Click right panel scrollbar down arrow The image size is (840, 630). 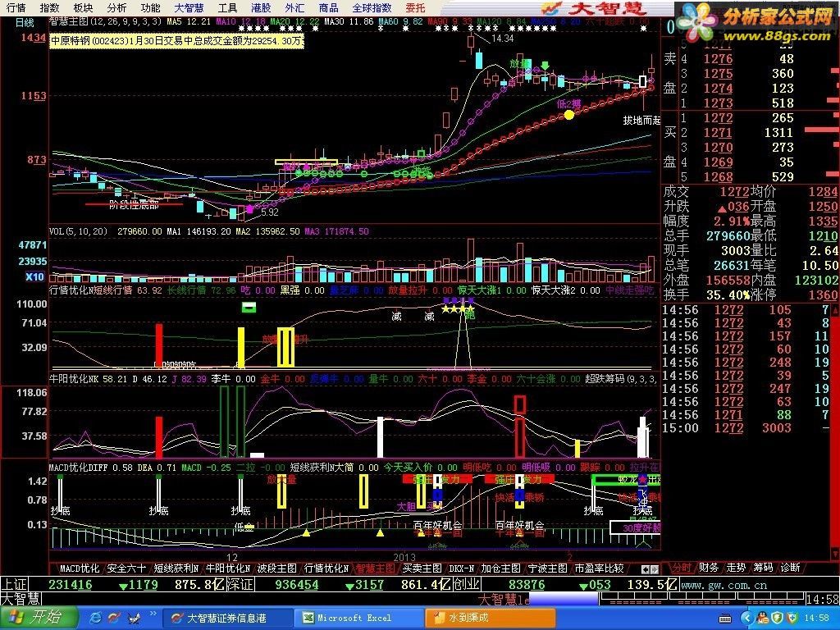click(834, 553)
